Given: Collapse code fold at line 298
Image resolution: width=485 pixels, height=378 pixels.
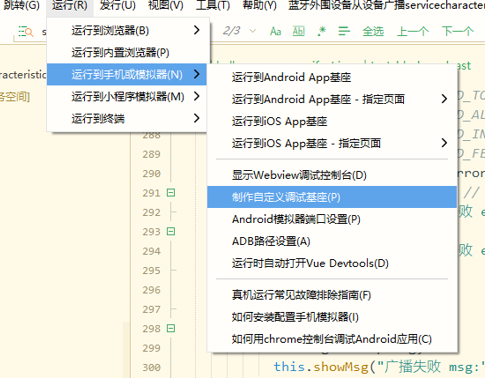Looking at the screenshot, I should tap(171, 329).
